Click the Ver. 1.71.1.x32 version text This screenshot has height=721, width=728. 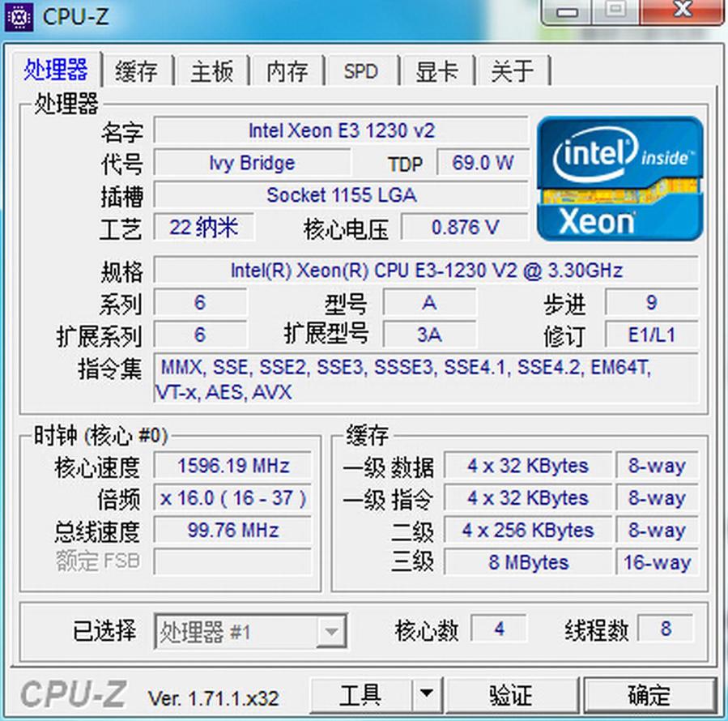(213, 698)
